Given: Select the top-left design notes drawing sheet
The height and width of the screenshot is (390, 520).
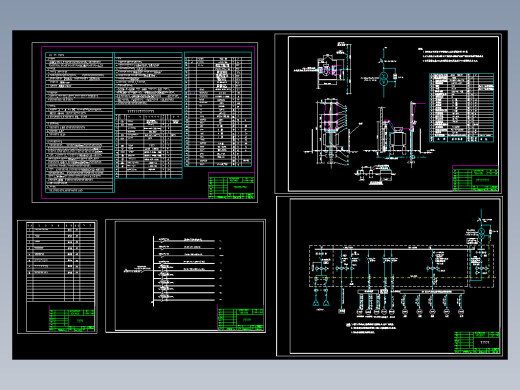Looking at the screenshot, I should pyautogui.click(x=144, y=122).
